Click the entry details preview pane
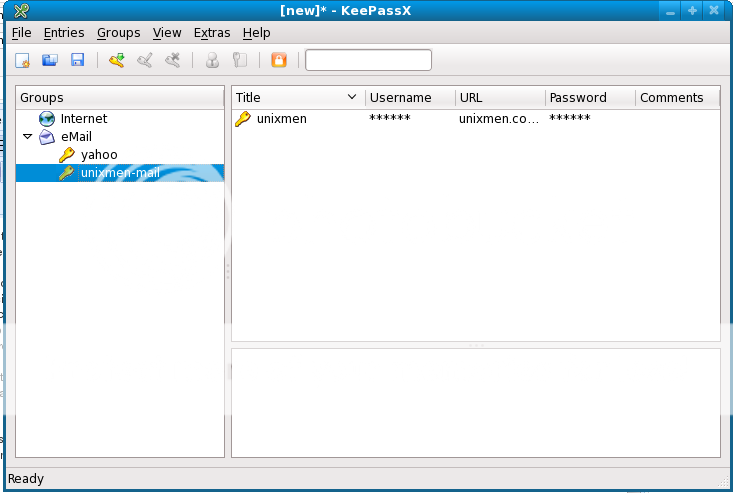This screenshot has height=493, width=733. [x=476, y=403]
